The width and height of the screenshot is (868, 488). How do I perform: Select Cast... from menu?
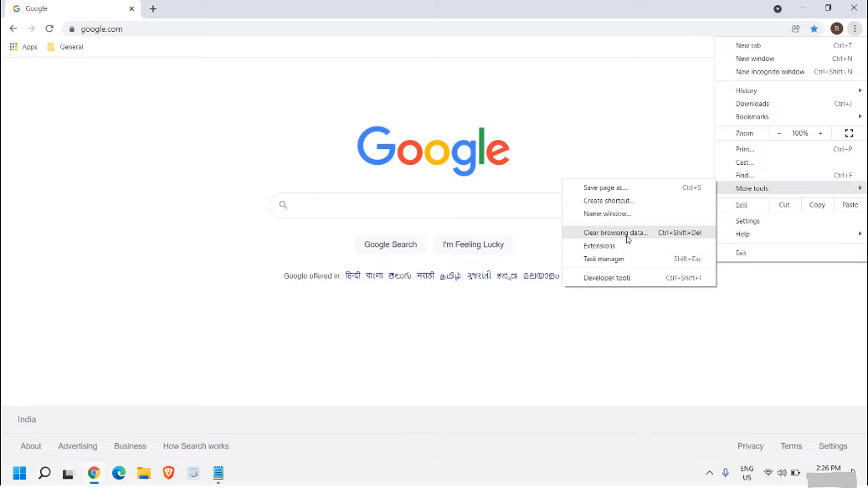tap(792, 162)
